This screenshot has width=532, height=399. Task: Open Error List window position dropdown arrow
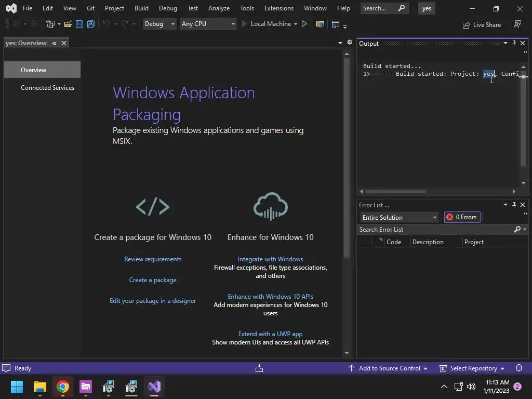point(505,205)
